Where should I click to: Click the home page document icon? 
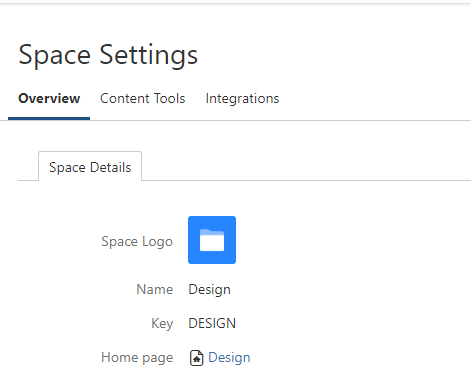(x=196, y=358)
